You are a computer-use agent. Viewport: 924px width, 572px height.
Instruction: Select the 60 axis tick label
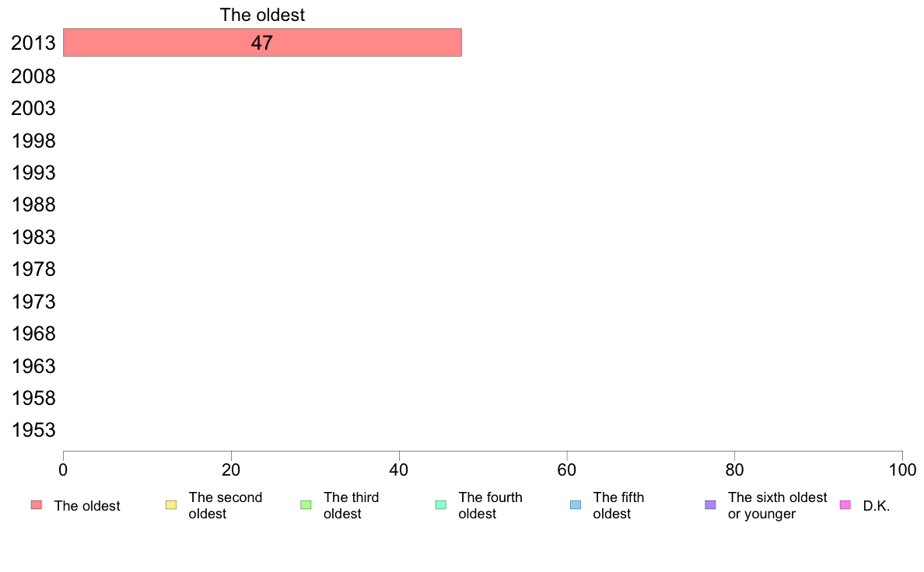click(567, 469)
